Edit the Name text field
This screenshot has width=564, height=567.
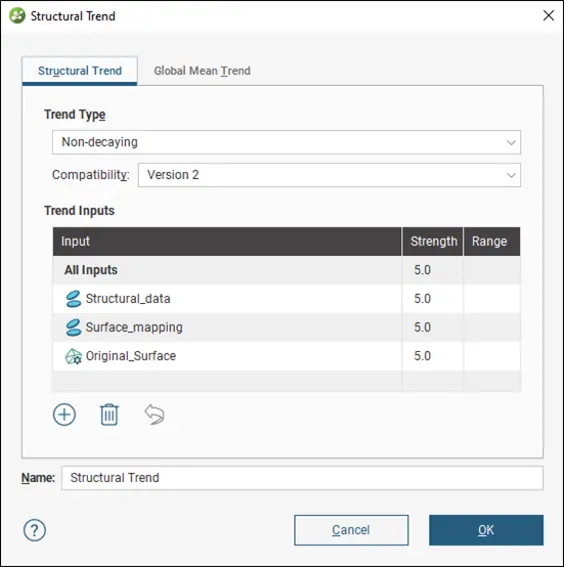tap(302, 478)
